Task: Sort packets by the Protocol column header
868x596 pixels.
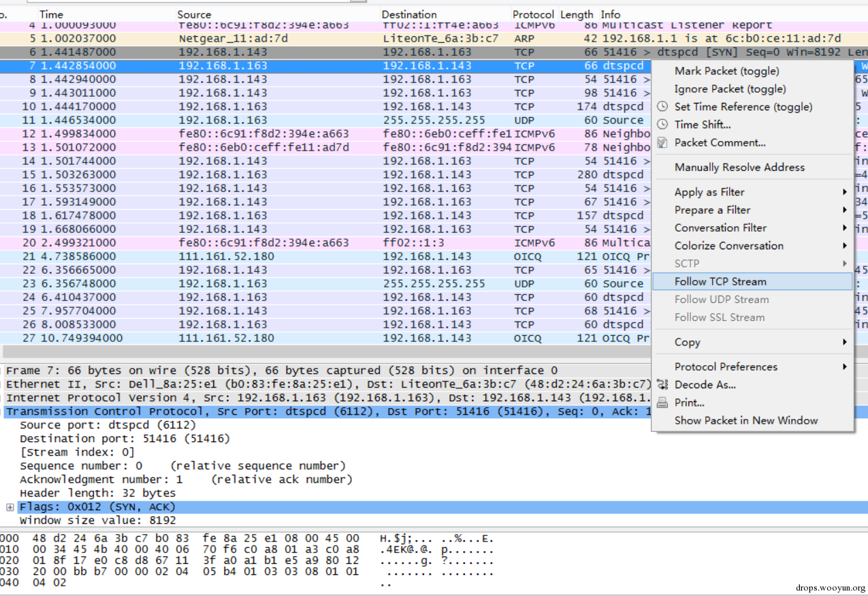Action: coord(532,14)
